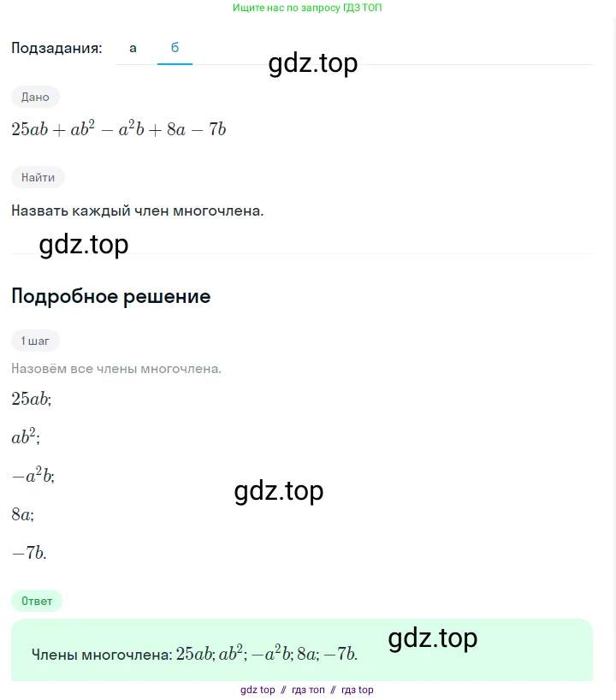Select the "1 шаг" step badge
The height and width of the screenshot is (700, 616).
point(35,341)
